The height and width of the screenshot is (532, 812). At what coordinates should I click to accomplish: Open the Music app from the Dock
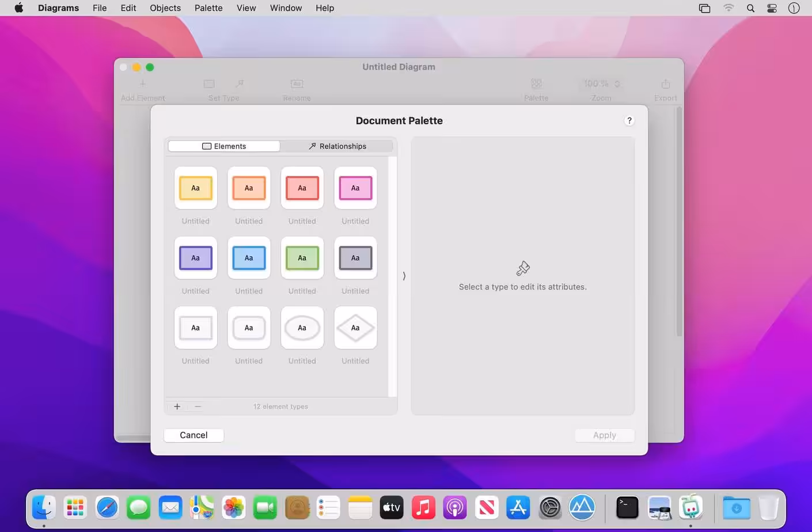(423, 507)
